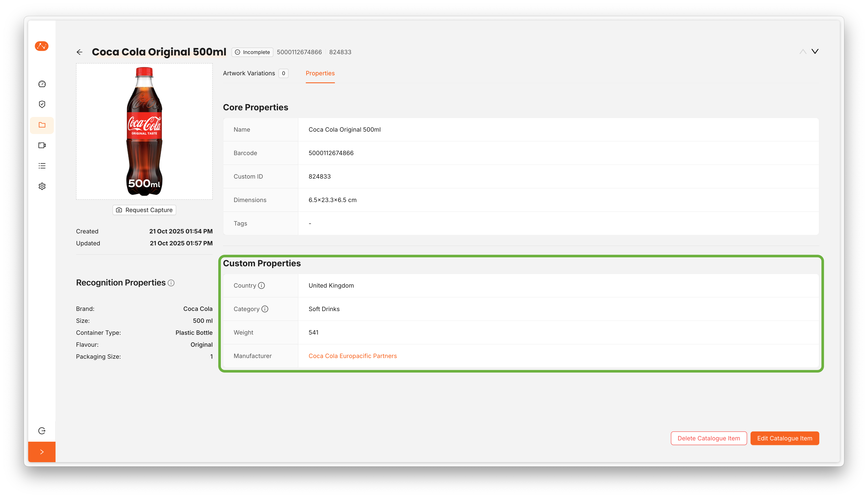Open Coca Cola Europacific Partners link
The image size is (868, 498).
pos(353,356)
